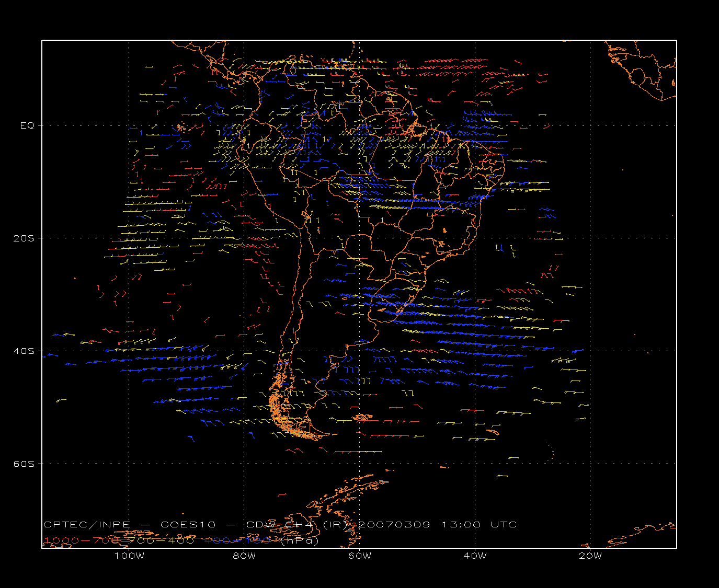The image size is (719, 588).
Task: Click the 'EQ' latitude axis label
Action: 27,125
